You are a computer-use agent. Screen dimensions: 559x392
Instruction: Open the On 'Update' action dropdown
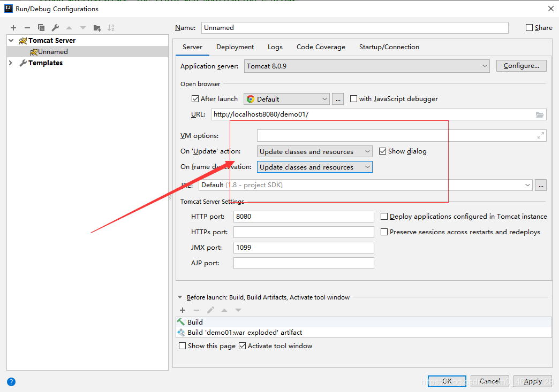(x=314, y=152)
